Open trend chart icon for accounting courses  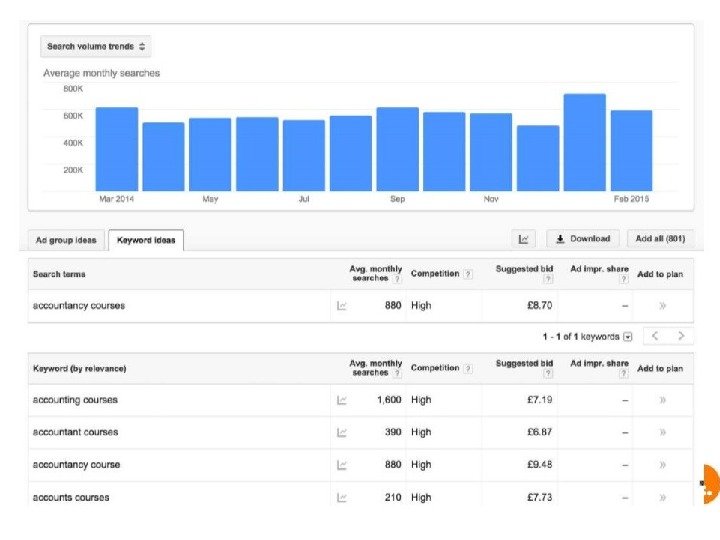click(x=341, y=400)
